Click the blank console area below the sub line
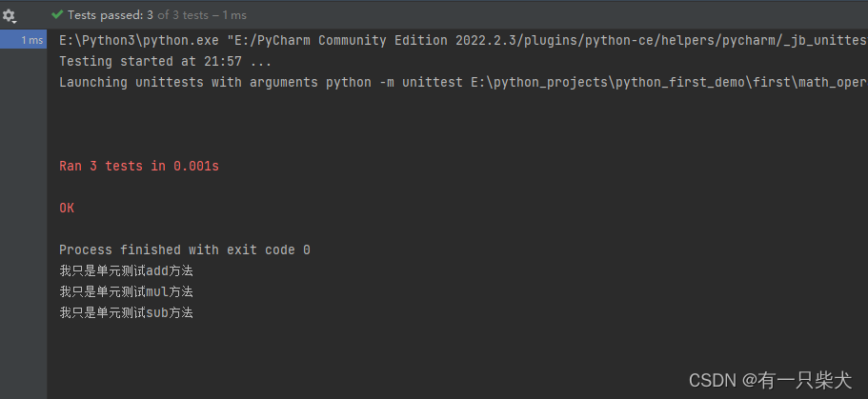 pos(457,354)
